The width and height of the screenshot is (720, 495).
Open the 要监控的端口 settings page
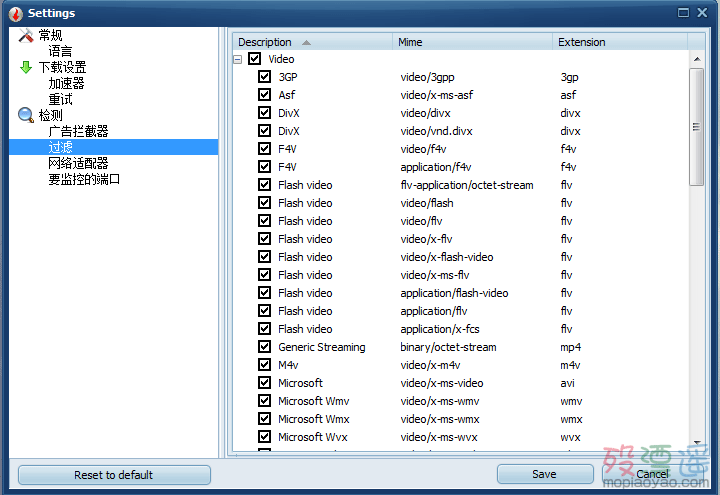click(x=84, y=179)
